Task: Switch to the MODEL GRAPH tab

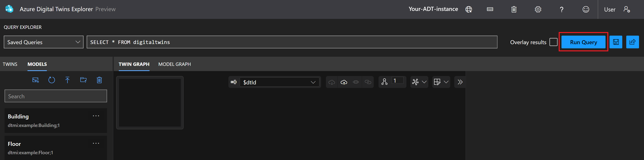Action: coord(174,64)
